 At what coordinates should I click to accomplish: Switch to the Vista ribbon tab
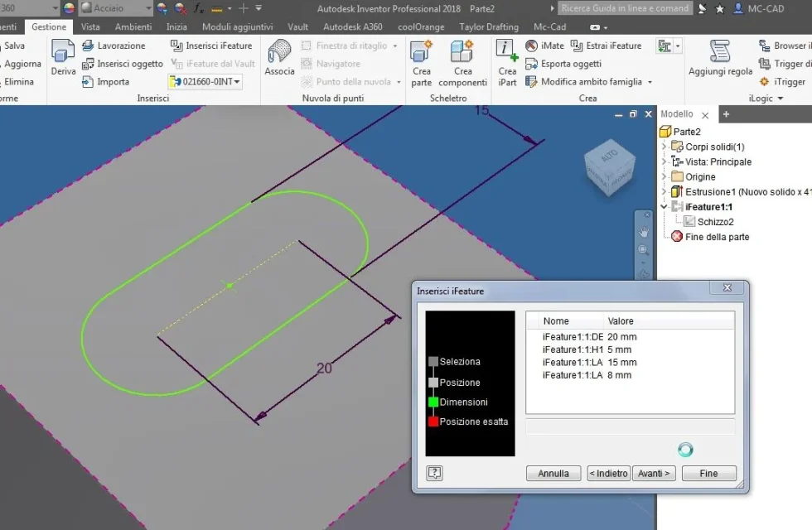(90, 26)
